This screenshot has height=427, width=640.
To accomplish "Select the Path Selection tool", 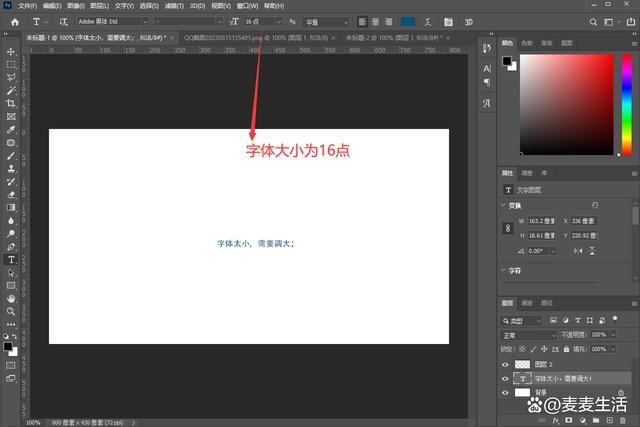I will 11,273.
